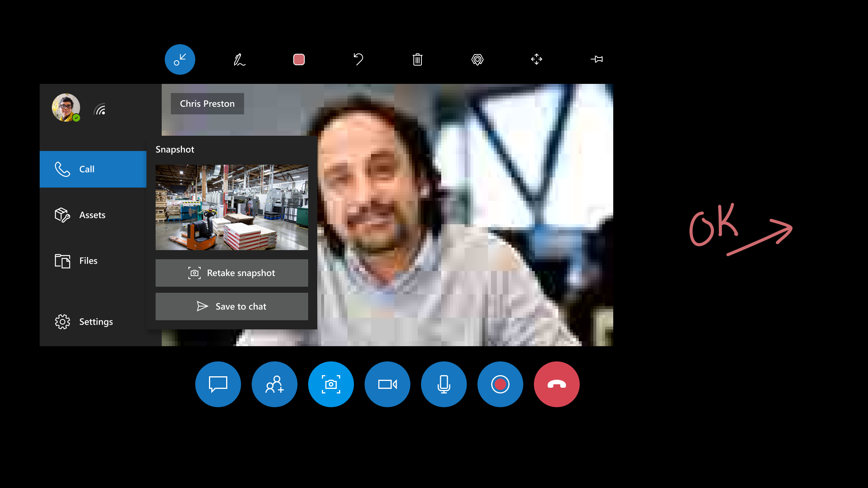Image resolution: width=868 pixels, height=488 pixels.
Task: Toggle the microphone mute button
Action: pyautogui.click(x=444, y=384)
